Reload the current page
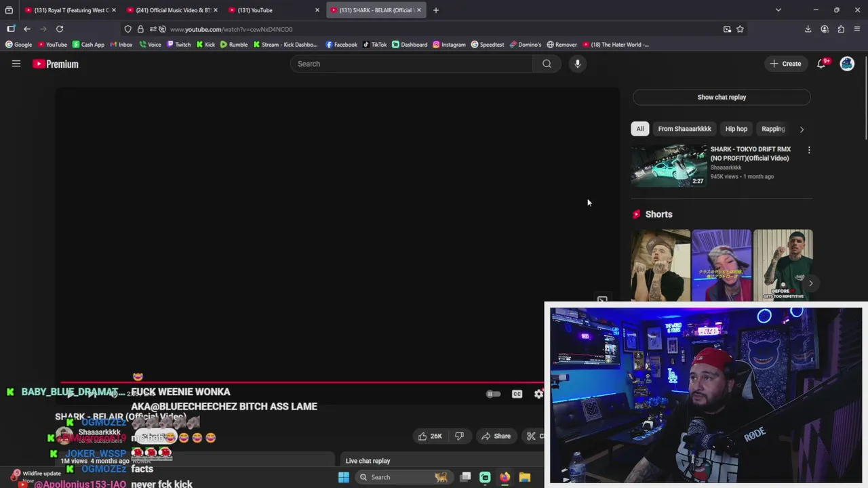Screen dimensions: 868x488 (60, 29)
